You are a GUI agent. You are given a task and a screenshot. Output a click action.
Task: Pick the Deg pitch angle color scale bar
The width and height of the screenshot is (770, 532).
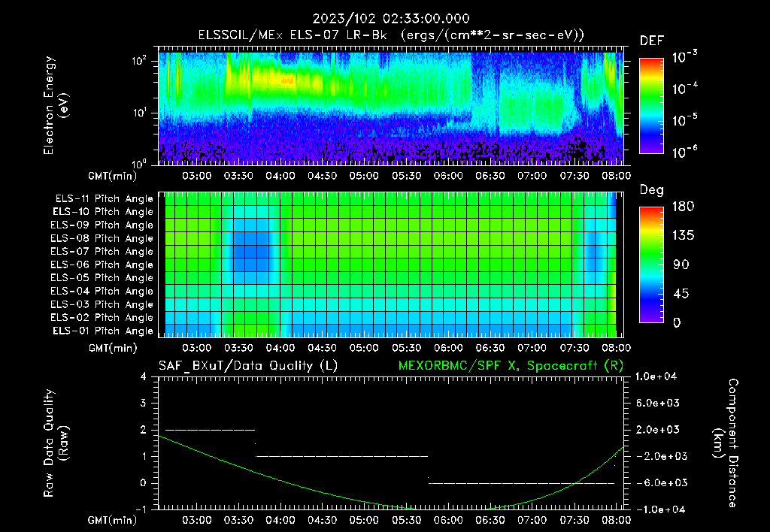652,264
